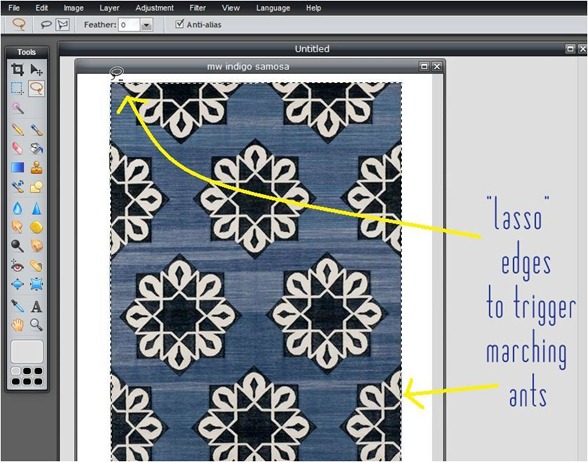Maximize the Untitled window
The height and width of the screenshot is (462, 588).
tap(570, 49)
